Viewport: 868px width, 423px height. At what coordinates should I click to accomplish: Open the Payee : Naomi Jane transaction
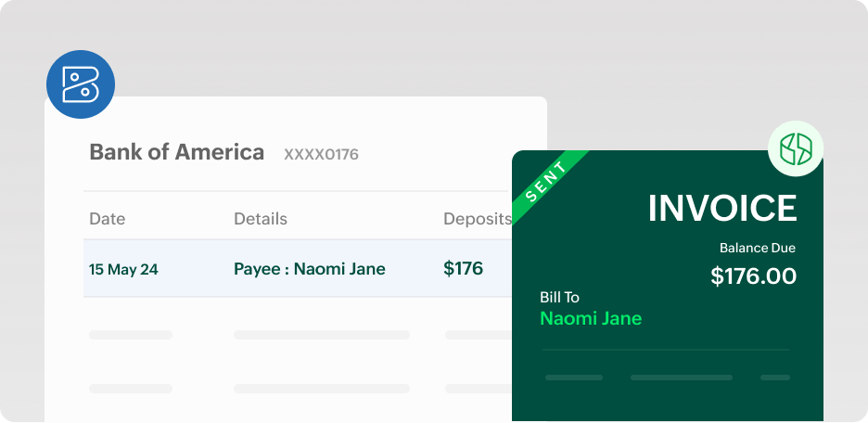(x=310, y=269)
